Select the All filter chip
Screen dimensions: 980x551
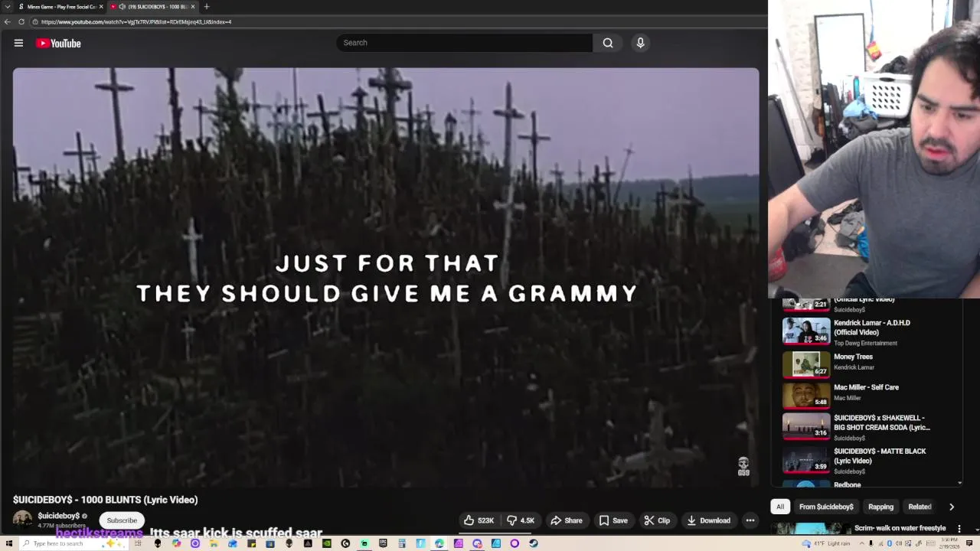780,507
